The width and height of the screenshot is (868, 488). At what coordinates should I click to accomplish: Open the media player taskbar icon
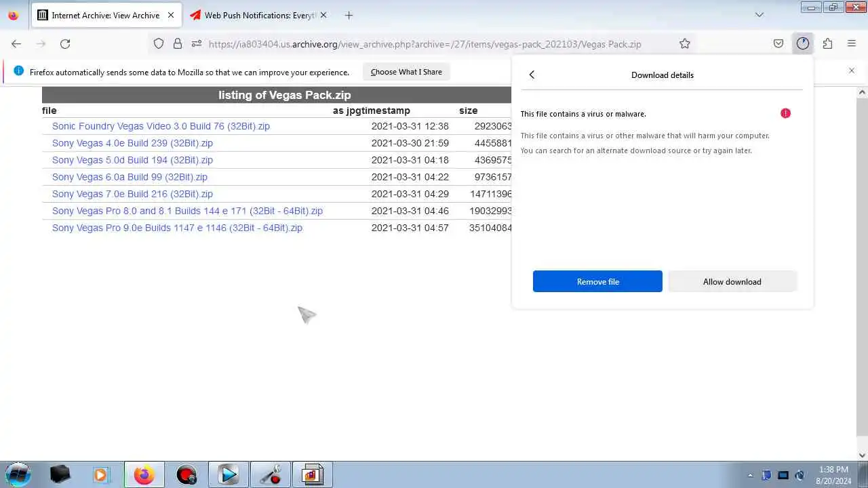coord(100,474)
